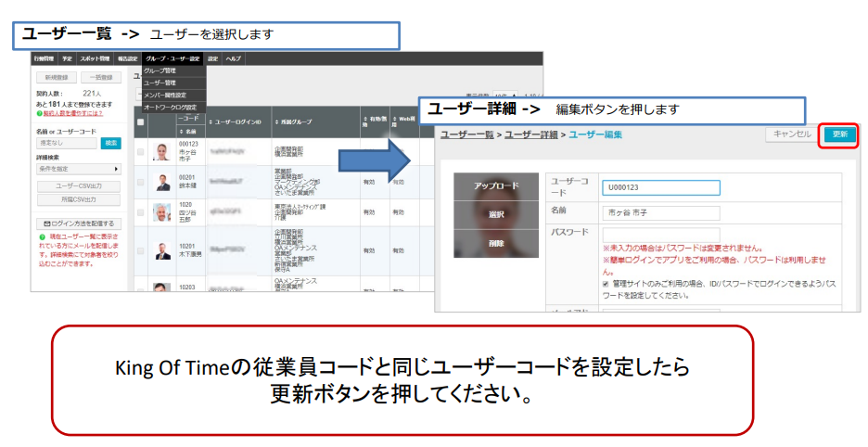Click user code 10201 in list
This screenshot has width=868, height=447.
[186, 247]
